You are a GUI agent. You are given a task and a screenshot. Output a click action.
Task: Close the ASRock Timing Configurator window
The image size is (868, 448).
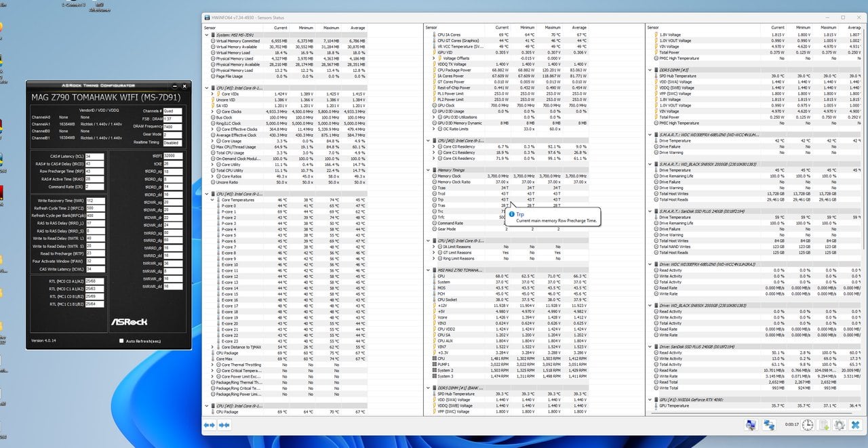(184, 86)
